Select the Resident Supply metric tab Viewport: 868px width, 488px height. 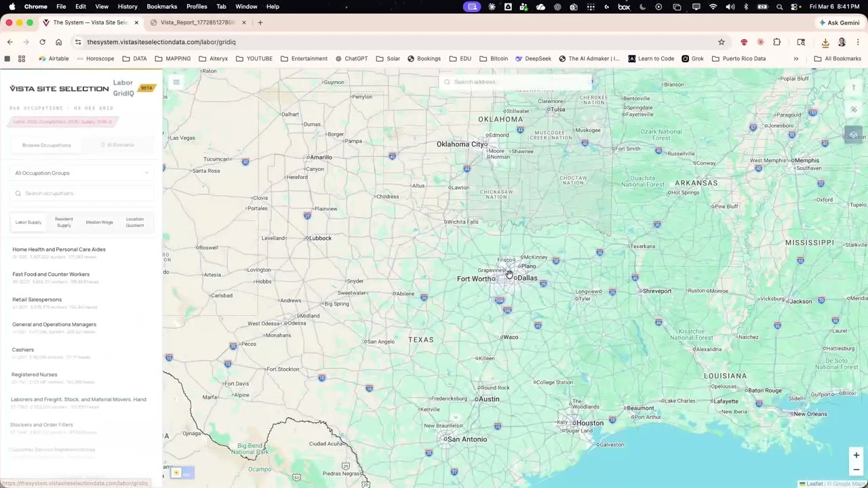pyautogui.click(x=64, y=222)
